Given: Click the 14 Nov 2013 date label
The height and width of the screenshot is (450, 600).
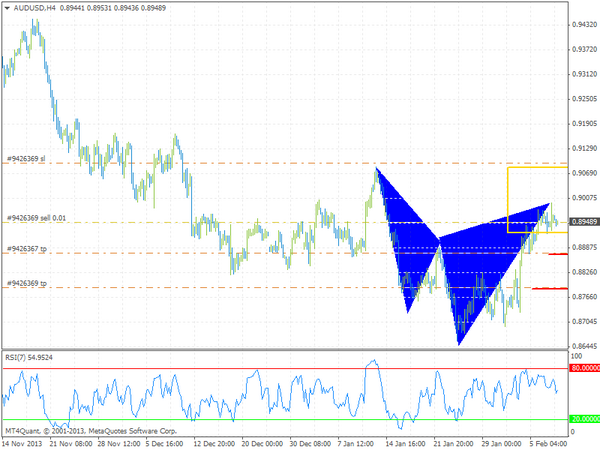Looking at the screenshot, I should tap(23, 444).
